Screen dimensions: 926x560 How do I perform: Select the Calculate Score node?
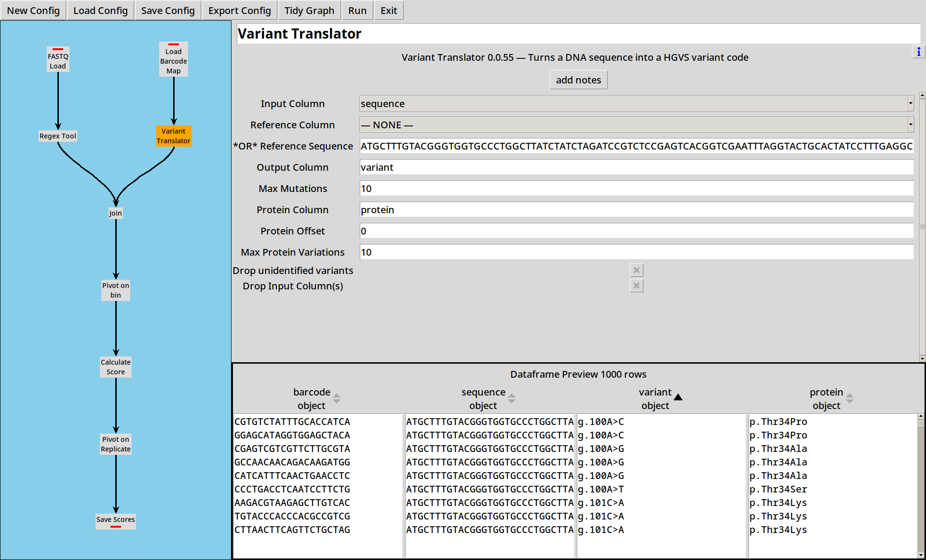coord(116,367)
